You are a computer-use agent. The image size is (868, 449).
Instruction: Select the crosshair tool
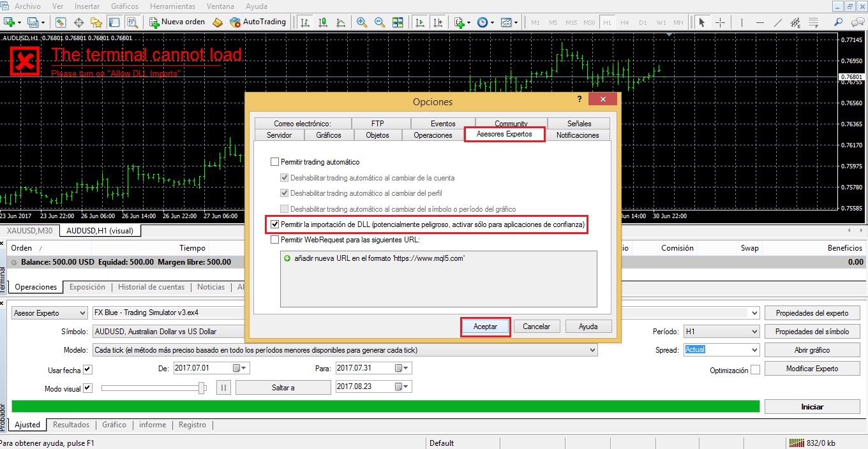[x=721, y=22]
